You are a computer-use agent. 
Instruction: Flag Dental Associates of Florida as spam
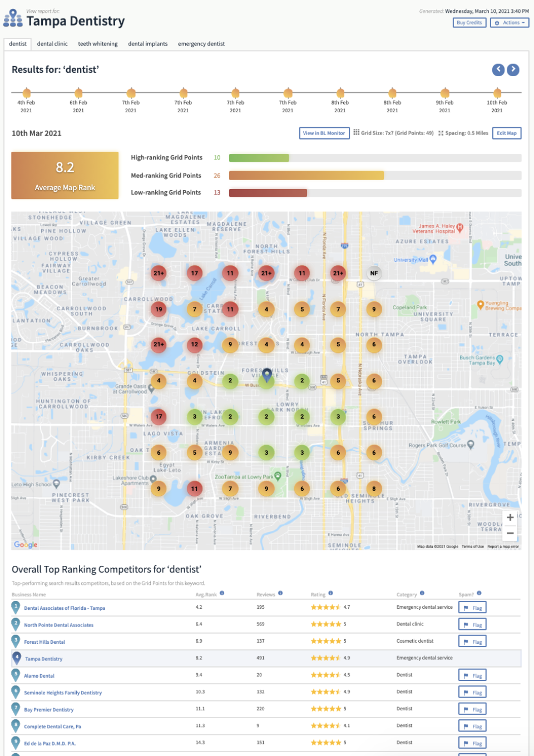coord(473,608)
